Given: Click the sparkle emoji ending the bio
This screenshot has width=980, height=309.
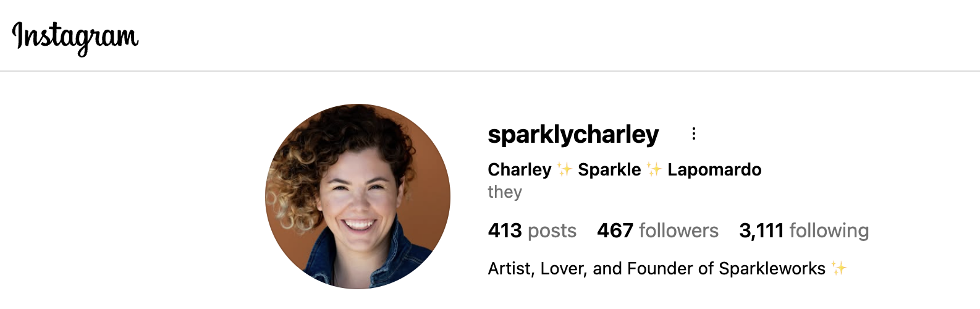Looking at the screenshot, I should coord(838,268).
